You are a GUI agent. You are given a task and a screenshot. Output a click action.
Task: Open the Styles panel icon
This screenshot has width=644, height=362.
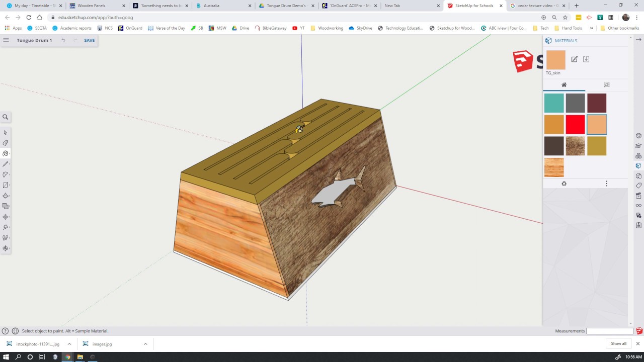point(638,176)
